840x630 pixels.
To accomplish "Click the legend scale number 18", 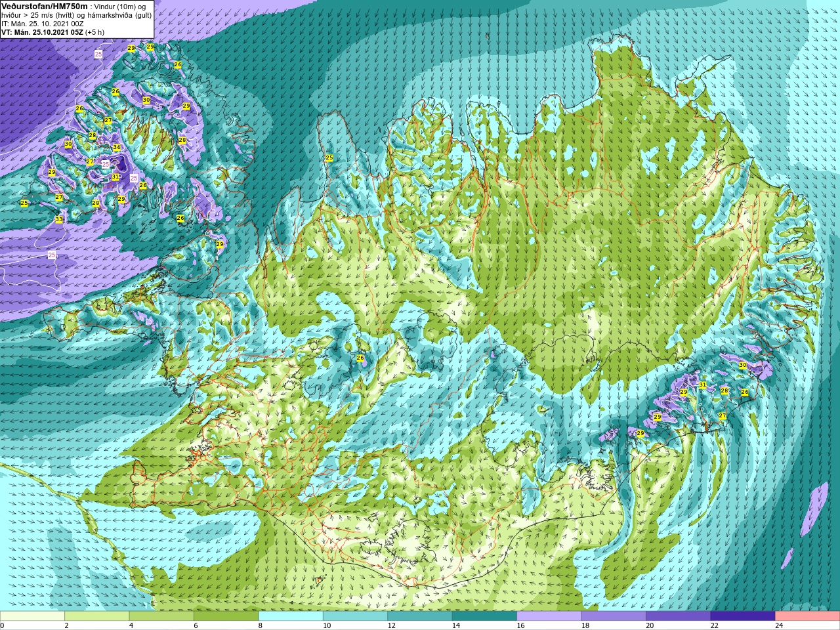I will 585,625.
